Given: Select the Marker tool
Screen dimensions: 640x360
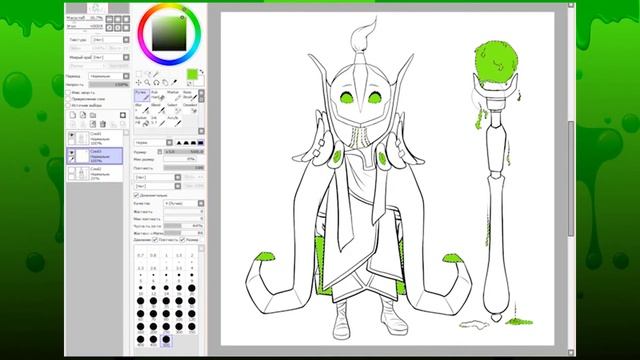Looking at the screenshot, I should pyautogui.click(x=174, y=96).
